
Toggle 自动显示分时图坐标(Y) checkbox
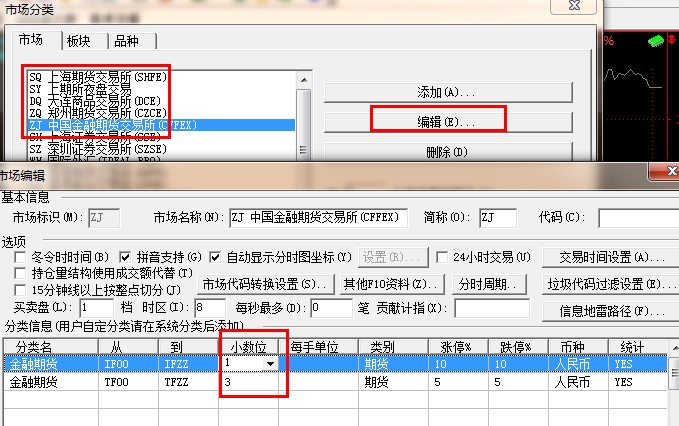click(x=215, y=257)
